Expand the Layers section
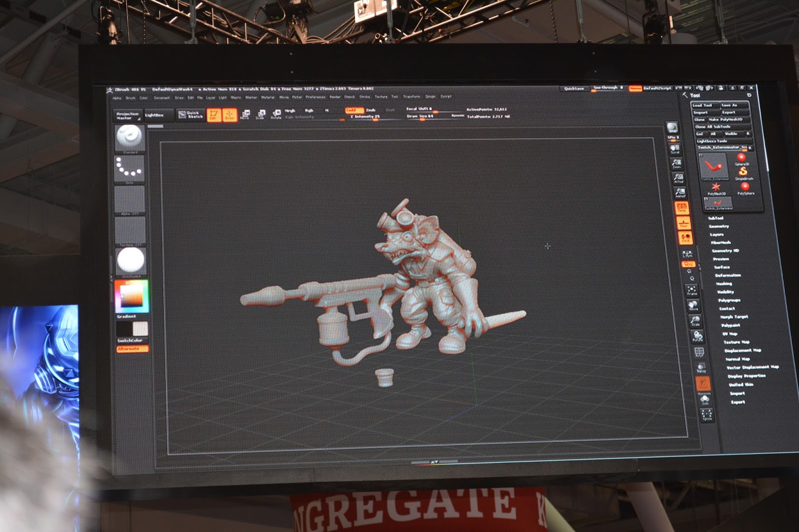The height and width of the screenshot is (532, 799). (717, 234)
